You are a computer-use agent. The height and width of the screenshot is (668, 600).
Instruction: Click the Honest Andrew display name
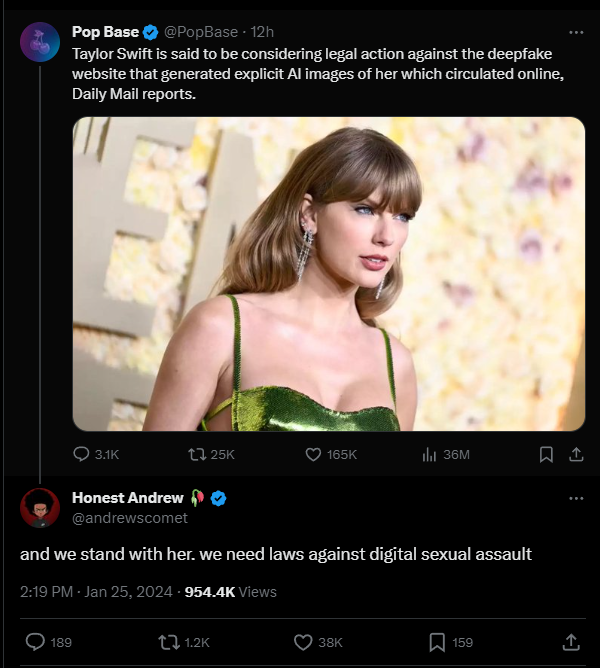pyautogui.click(x=128, y=498)
